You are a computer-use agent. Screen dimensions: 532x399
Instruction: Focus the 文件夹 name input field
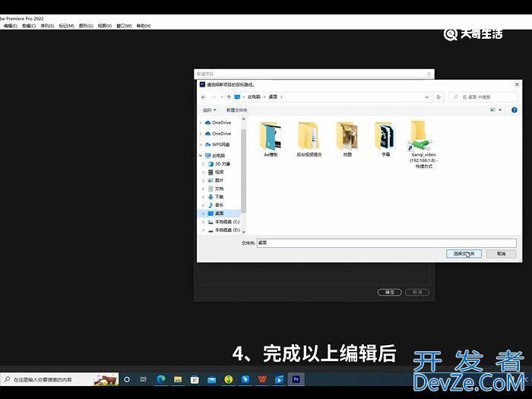[x=386, y=243]
